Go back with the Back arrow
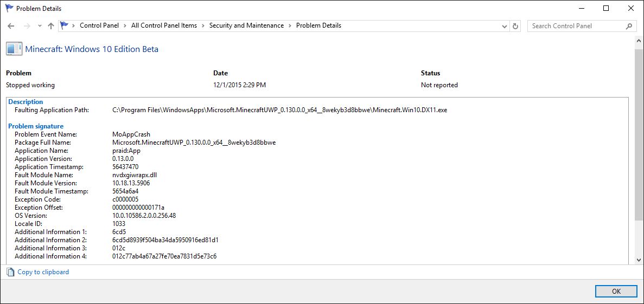 (x=11, y=26)
